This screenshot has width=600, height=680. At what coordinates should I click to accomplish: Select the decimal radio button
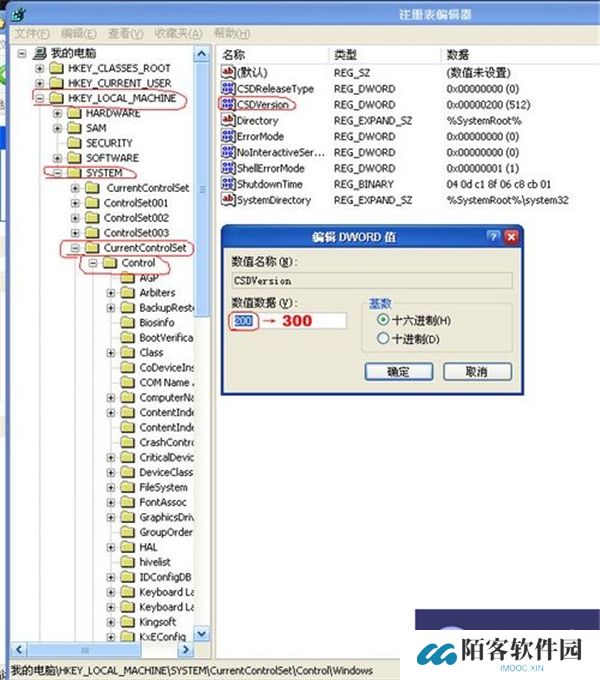[384, 339]
